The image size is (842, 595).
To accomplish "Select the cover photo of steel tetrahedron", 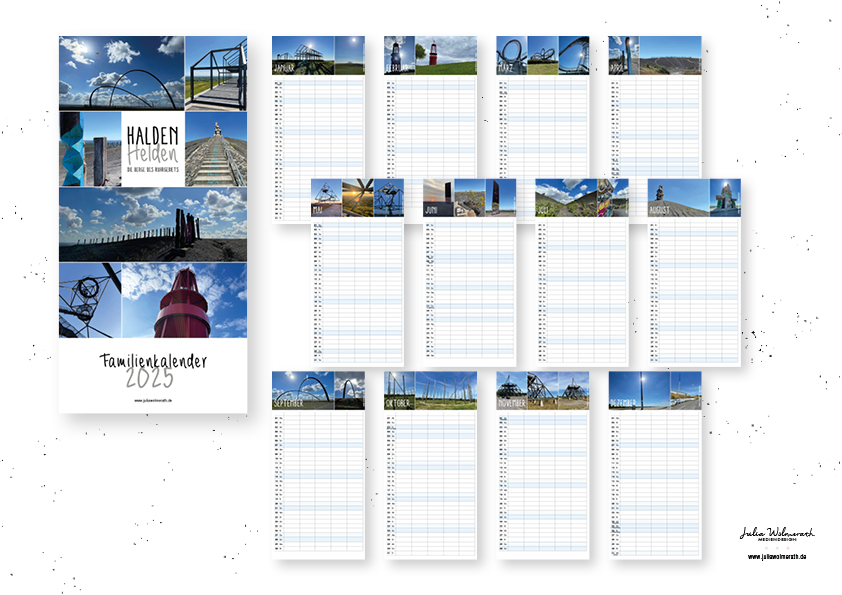I will point(90,300).
